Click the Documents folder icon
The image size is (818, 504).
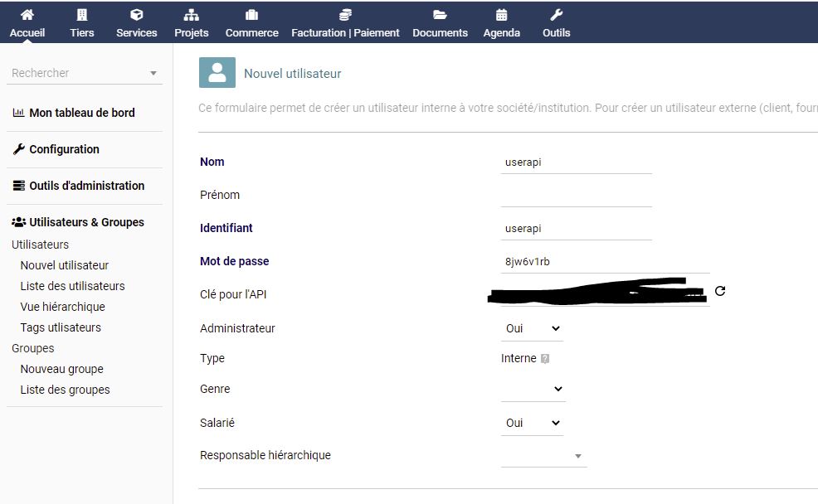(x=440, y=15)
